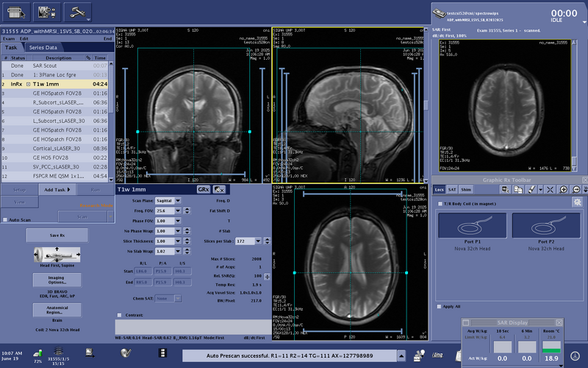
Task: Select the SAT tab in Graphic Rx Toolbar
Action: [452, 190]
